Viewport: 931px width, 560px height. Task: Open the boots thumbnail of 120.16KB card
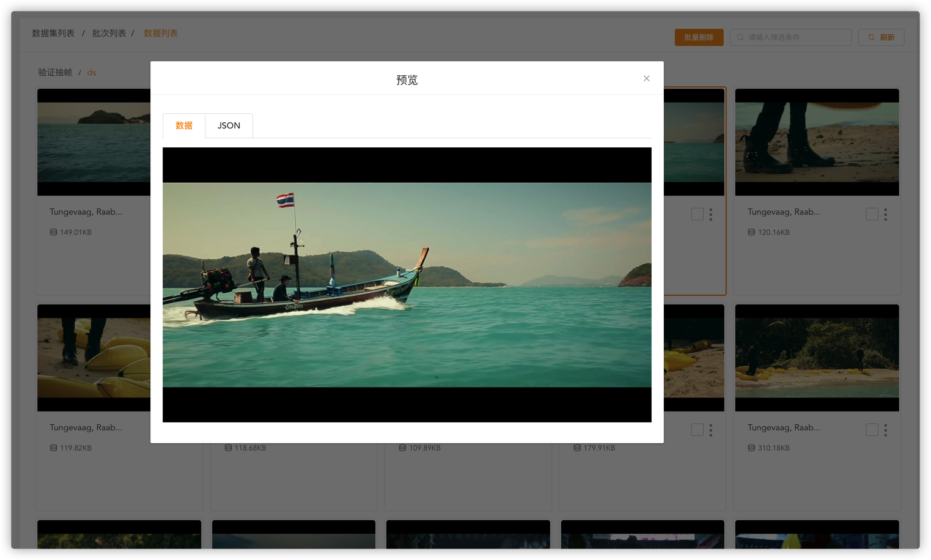tap(817, 142)
